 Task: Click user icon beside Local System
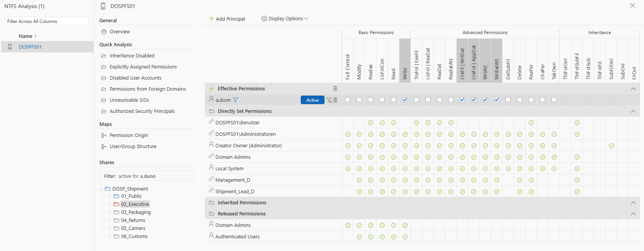(211, 168)
